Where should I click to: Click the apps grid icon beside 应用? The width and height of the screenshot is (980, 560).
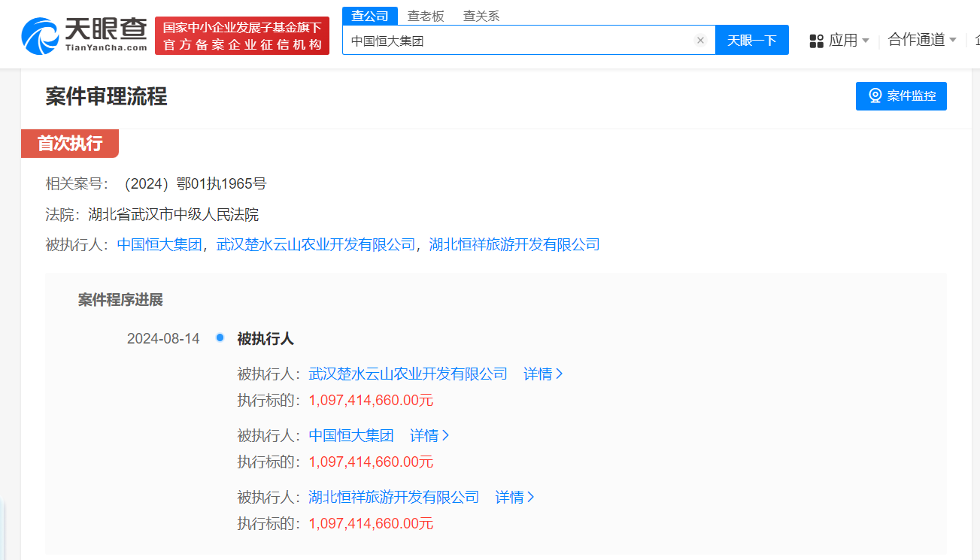click(816, 40)
